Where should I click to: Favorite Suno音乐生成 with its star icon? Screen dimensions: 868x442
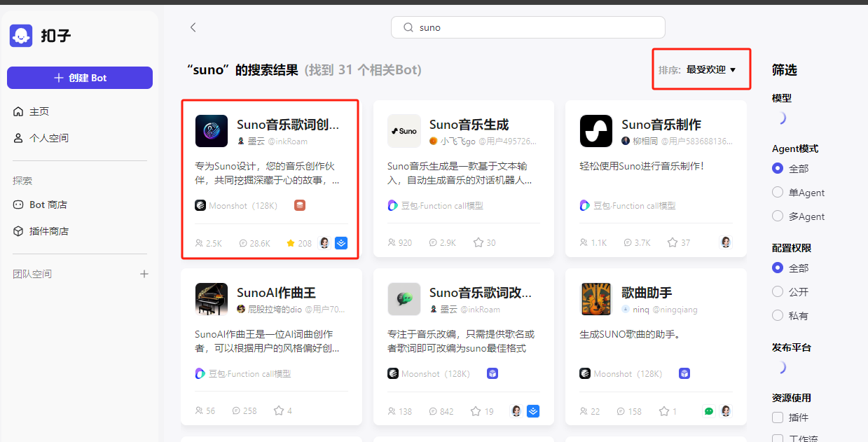click(478, 242)
